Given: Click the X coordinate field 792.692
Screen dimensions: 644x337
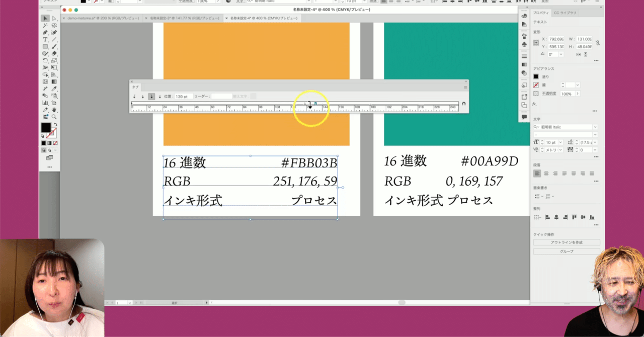Looking at the screenshot, I should coord(556,39).
